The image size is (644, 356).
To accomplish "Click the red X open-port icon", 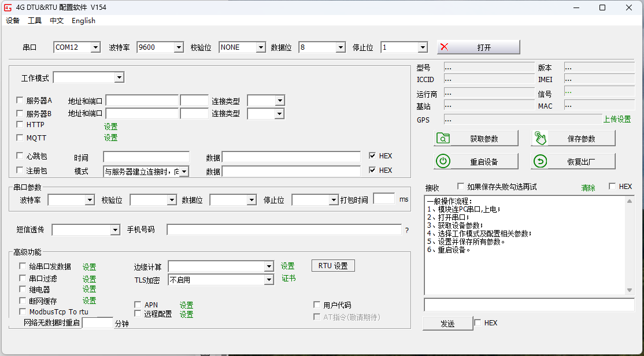I will [444, 47].
